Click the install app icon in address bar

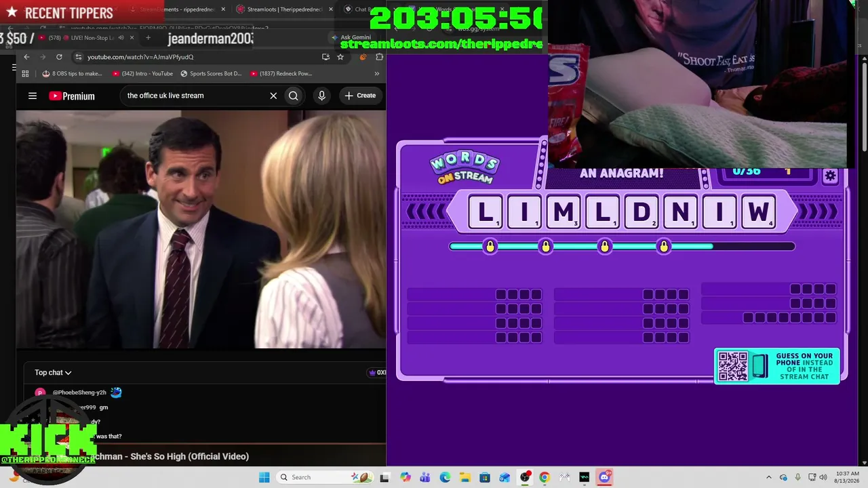coord(326,57)
